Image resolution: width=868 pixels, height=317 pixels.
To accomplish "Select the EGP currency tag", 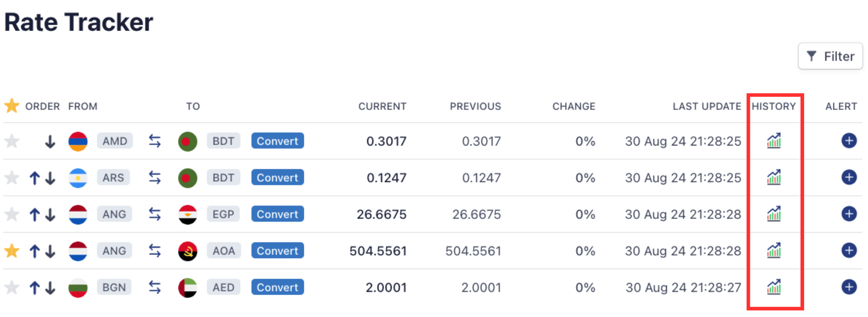I will (x=223, y=214).
